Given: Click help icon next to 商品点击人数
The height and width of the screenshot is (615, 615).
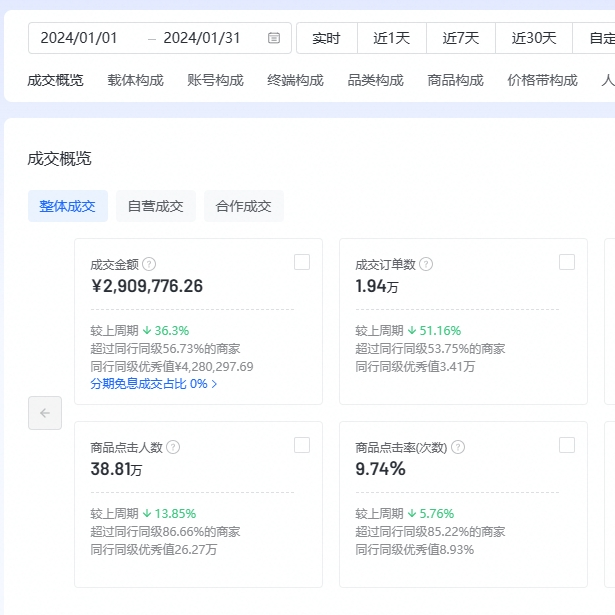Looking at the screenshot, I should click(173, 447).
